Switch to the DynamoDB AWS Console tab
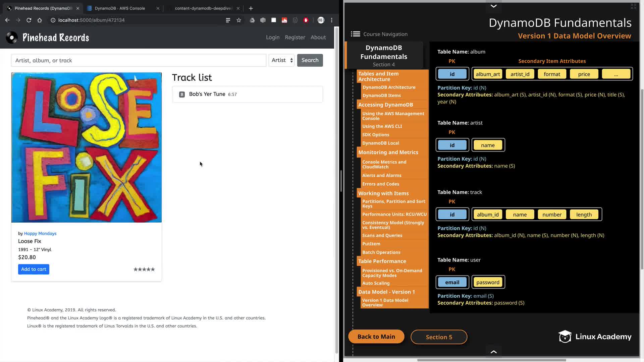 [120, 8]
